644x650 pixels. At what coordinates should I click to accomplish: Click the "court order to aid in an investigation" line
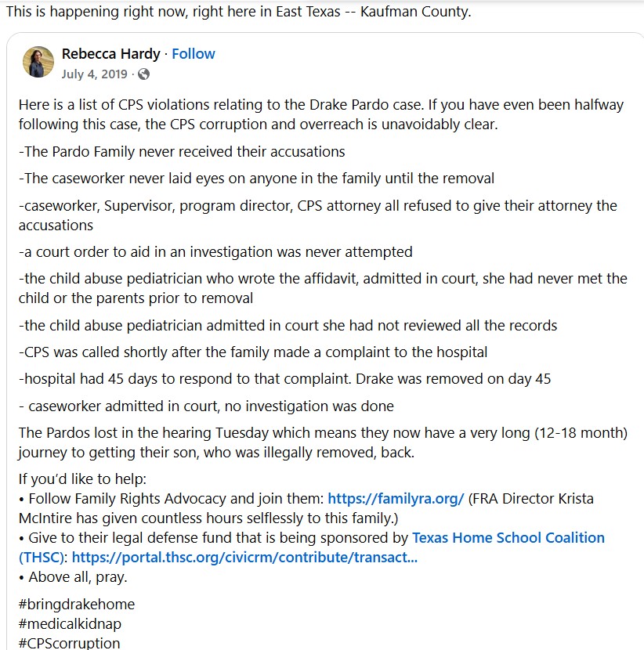[215, 252]
